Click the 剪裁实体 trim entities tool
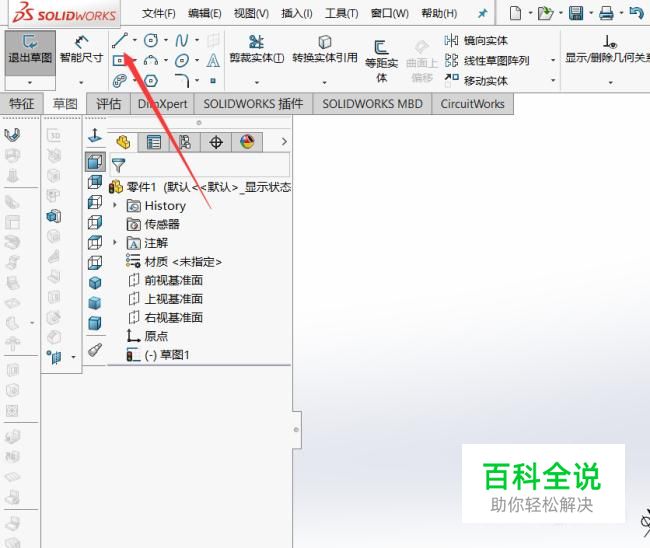 tap(257, 49)
